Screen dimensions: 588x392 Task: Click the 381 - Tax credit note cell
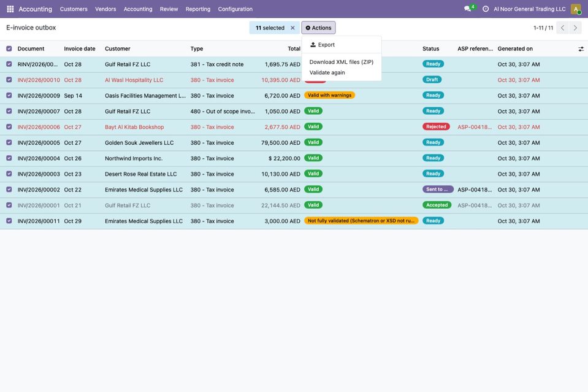pyautogui.click(x=217, y=64)
